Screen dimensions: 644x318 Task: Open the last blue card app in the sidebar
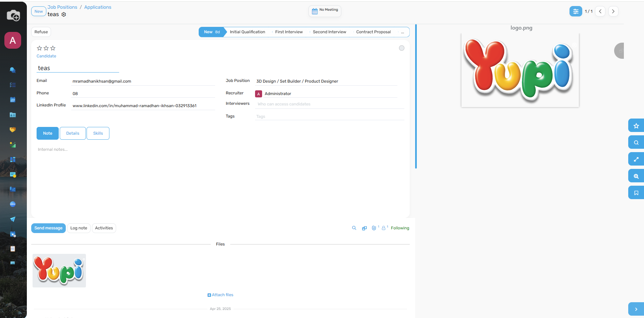(13, 263)
